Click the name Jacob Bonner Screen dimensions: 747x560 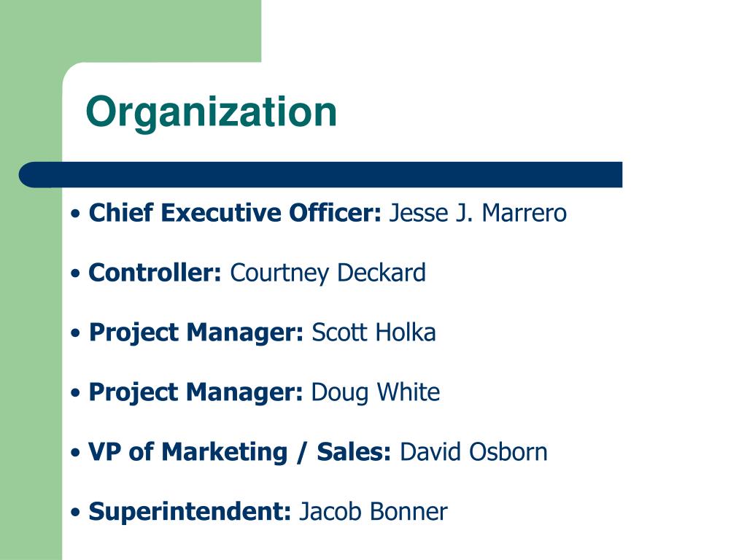coord(373,512)
